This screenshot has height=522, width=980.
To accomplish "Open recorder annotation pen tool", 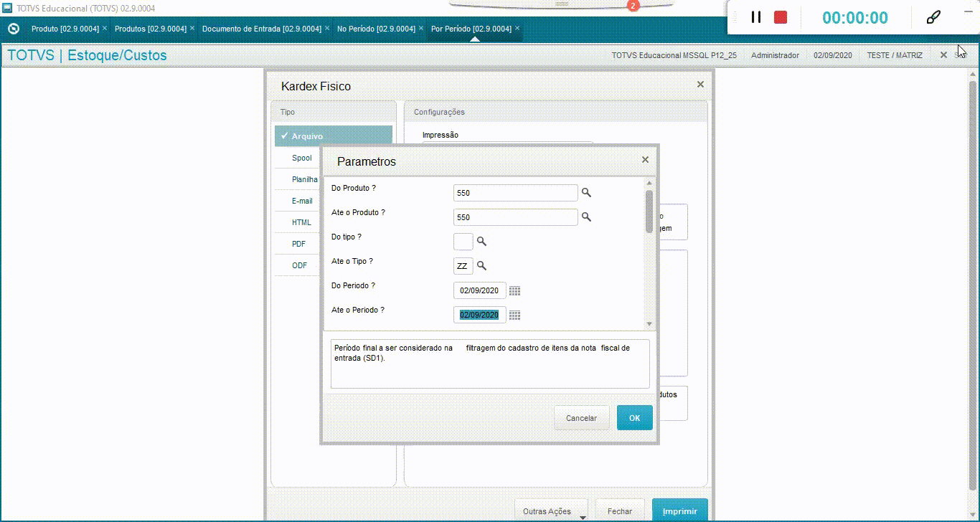I will (933, 17).
